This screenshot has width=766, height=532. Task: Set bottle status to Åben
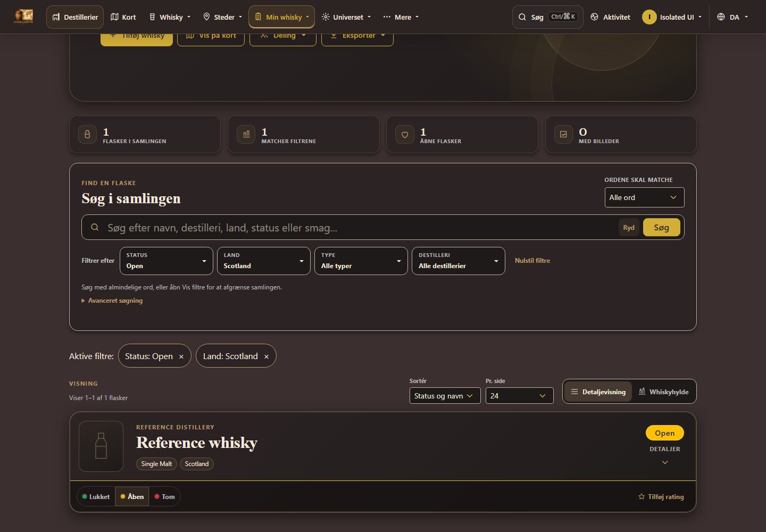point(132,497)
